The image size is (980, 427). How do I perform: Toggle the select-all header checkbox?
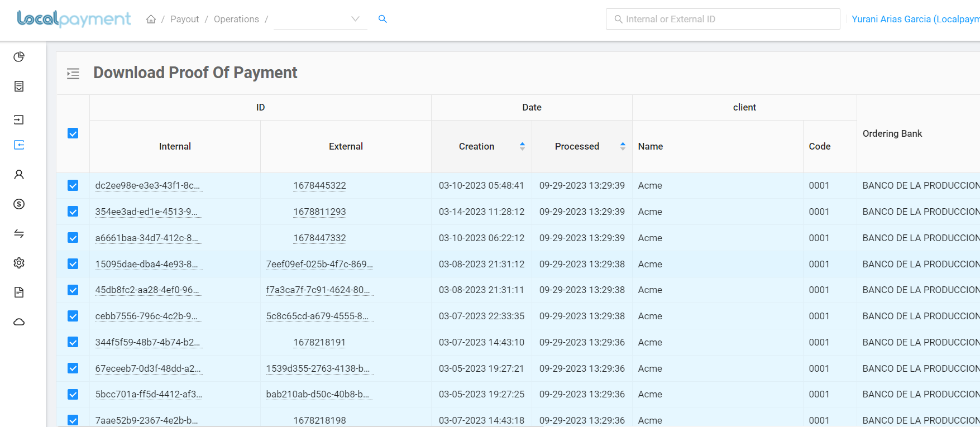coord(73,133)
